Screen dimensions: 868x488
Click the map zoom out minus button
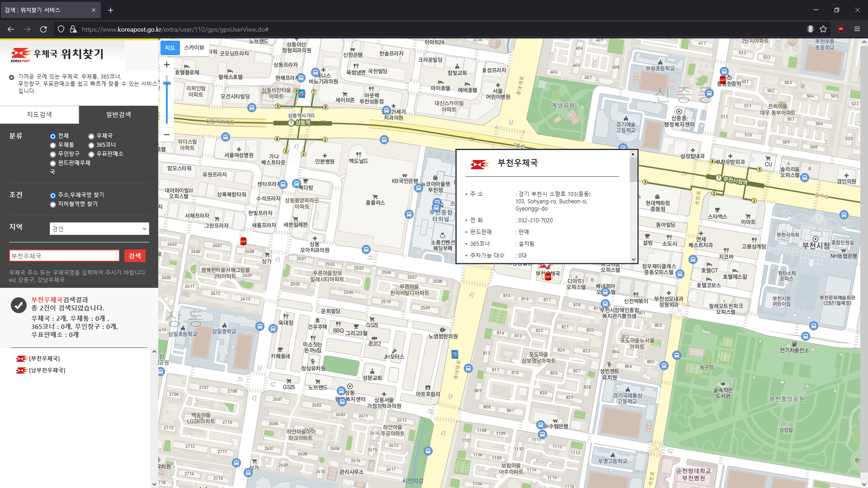167,134
